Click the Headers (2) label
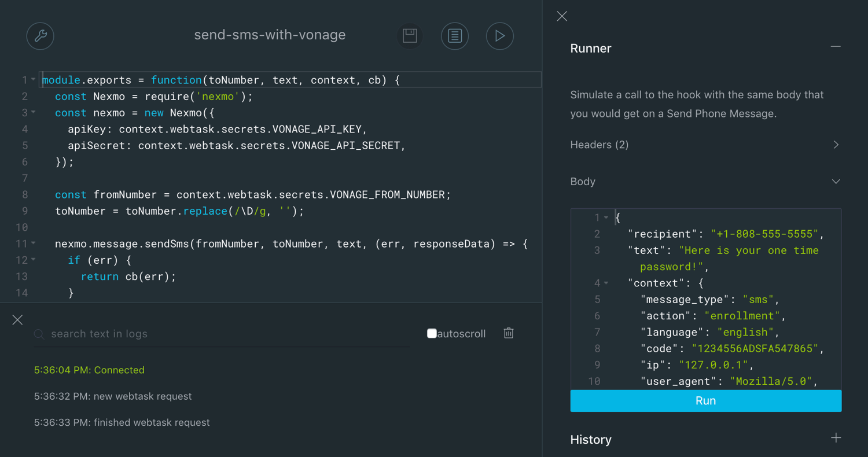 click(599, 145)
